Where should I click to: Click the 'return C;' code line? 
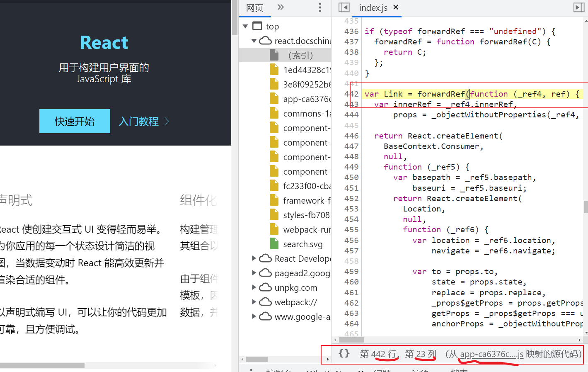pyautogui.click(x=404, y=52)
